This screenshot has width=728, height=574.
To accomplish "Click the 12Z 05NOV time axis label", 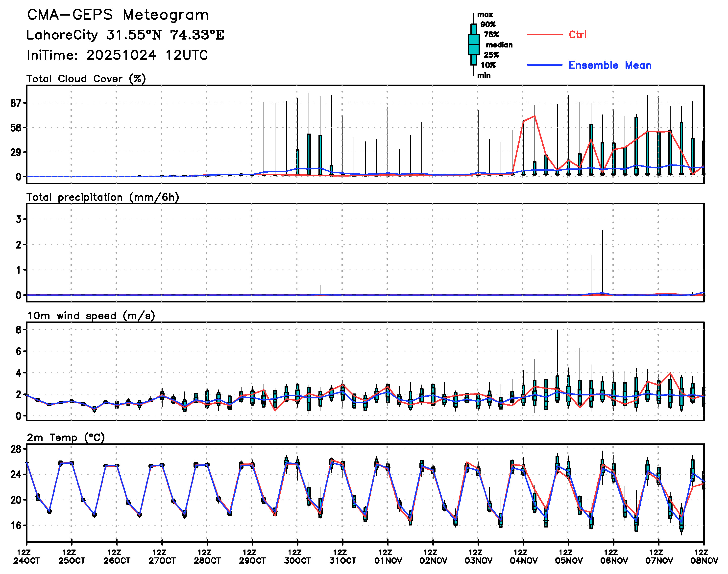I will pos(568,556).
